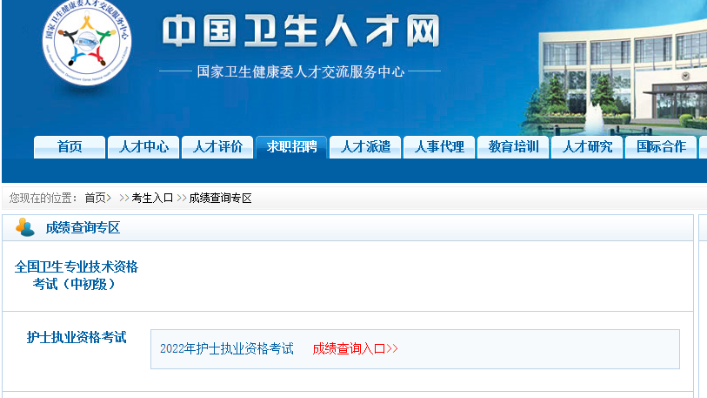
Task: Open the 人才中心 navigation tab
Action: (143, 147)
